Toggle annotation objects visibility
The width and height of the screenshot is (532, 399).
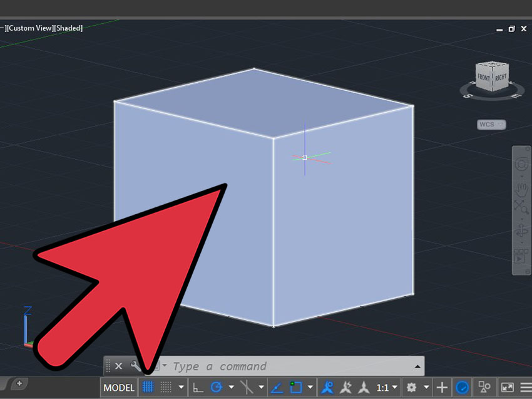click(x=327, y=387)
